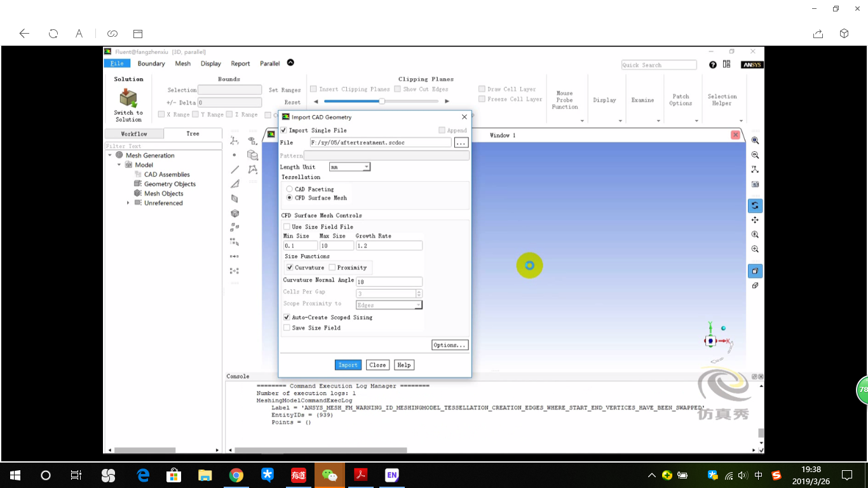Open Microsoft Edge from the taskbar
Viewport: 868px width, 488px height.
(143, 475)
